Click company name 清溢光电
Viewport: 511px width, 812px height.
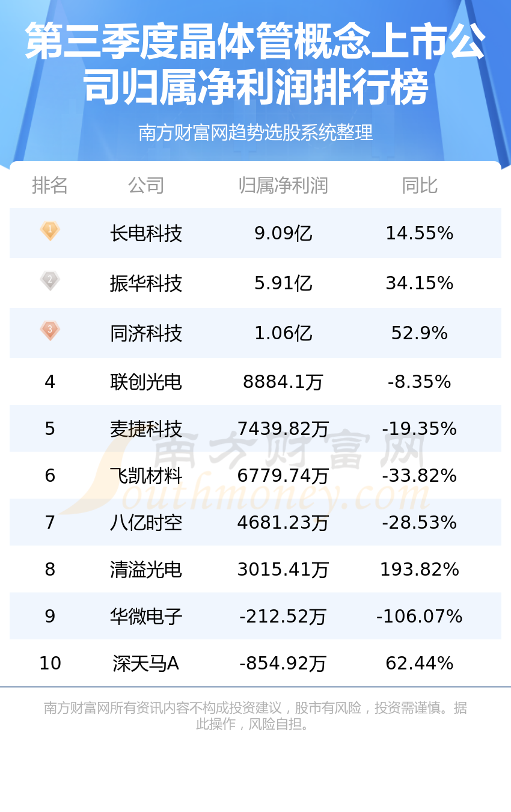coord(146,570)
